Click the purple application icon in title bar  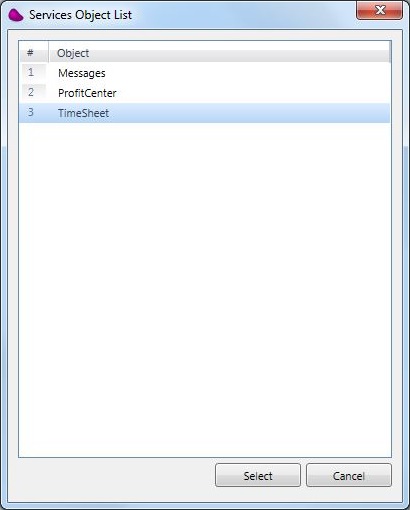16,15
